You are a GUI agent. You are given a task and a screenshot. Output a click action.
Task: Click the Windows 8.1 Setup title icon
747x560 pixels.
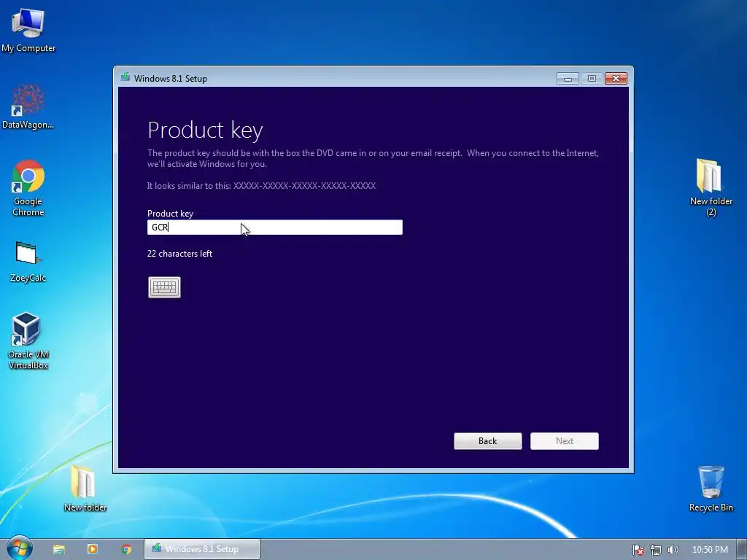tap(125, 77)
